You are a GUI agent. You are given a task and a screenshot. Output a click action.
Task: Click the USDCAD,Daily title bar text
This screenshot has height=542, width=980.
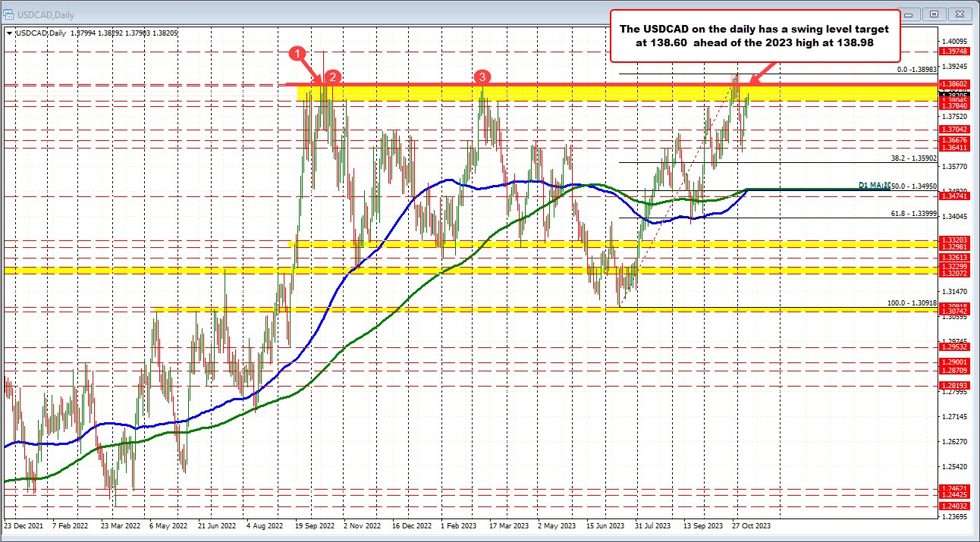(x=46, y=14)
